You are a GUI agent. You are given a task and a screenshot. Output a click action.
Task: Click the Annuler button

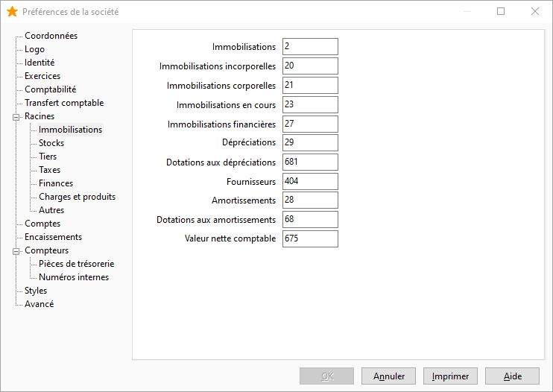388,376
